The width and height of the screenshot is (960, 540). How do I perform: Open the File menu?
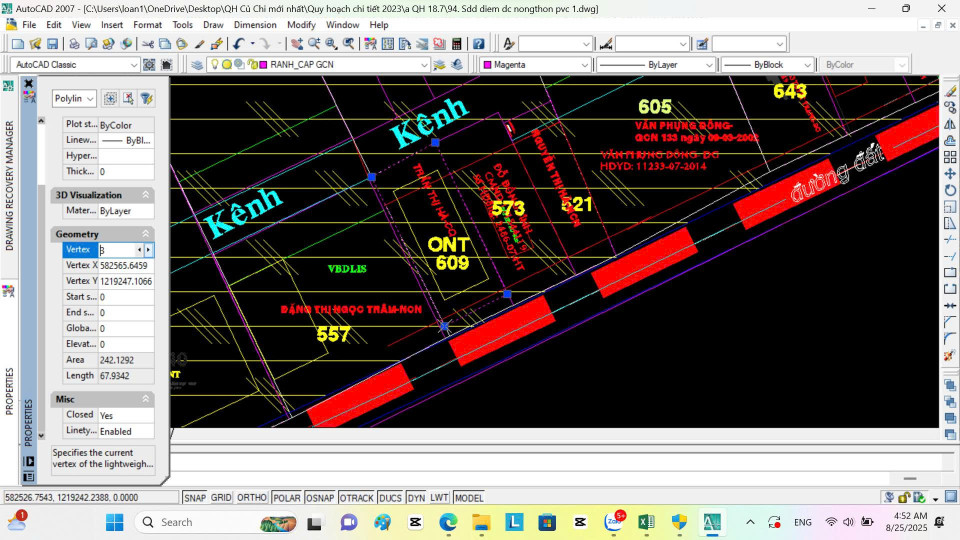[29, 25]
